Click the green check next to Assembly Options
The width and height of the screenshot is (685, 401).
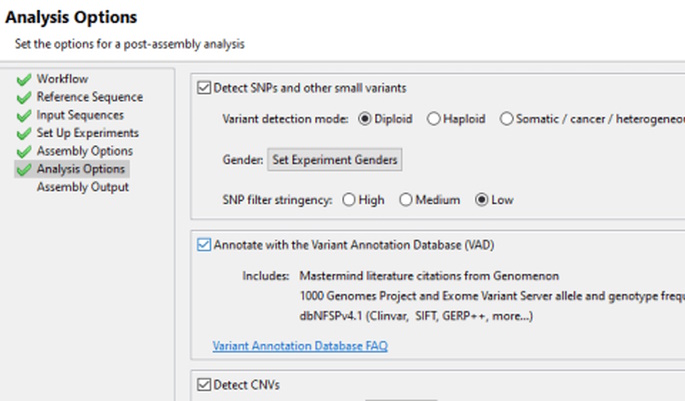(24, 151)
